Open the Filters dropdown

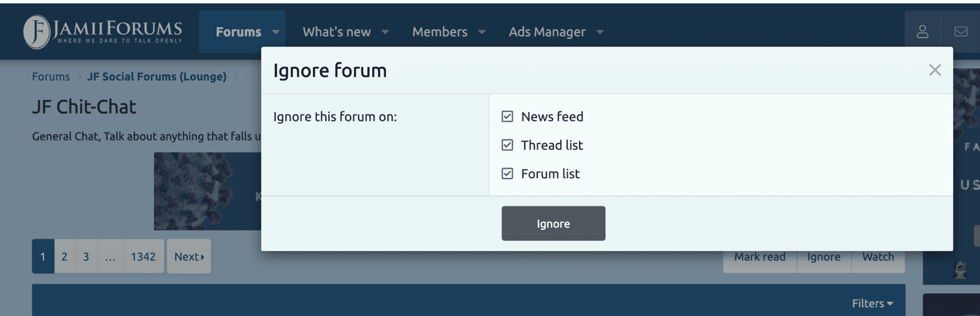pyautogui.click(x=872, y=303)
